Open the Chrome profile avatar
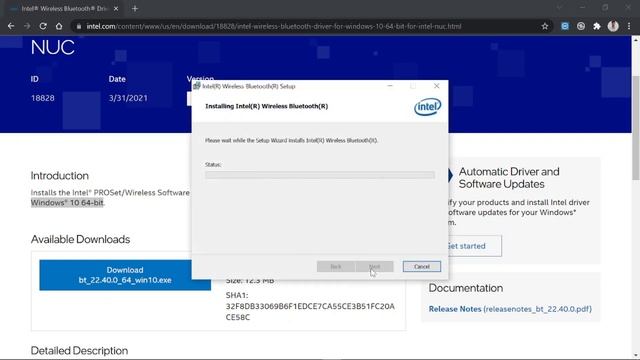 tap(613, 26)
